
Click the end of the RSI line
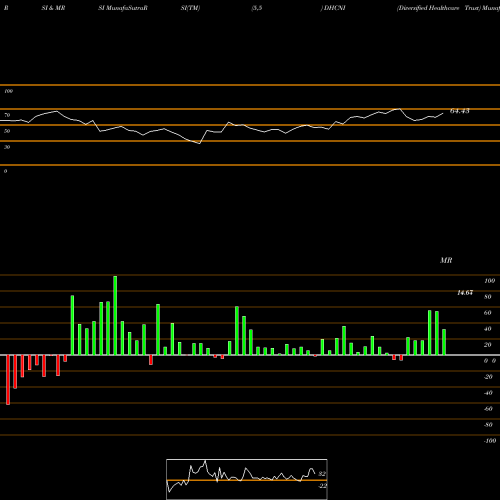tap(443, 114)
